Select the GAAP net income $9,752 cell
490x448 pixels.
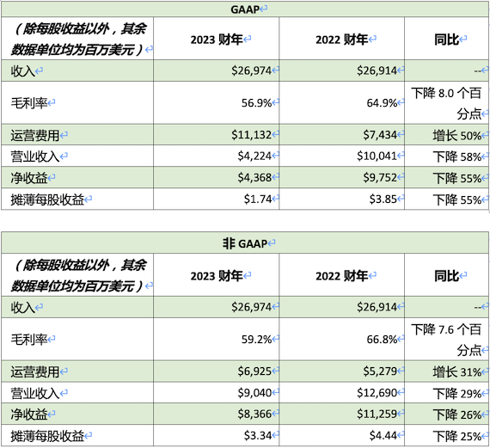(x=341, y=177)
